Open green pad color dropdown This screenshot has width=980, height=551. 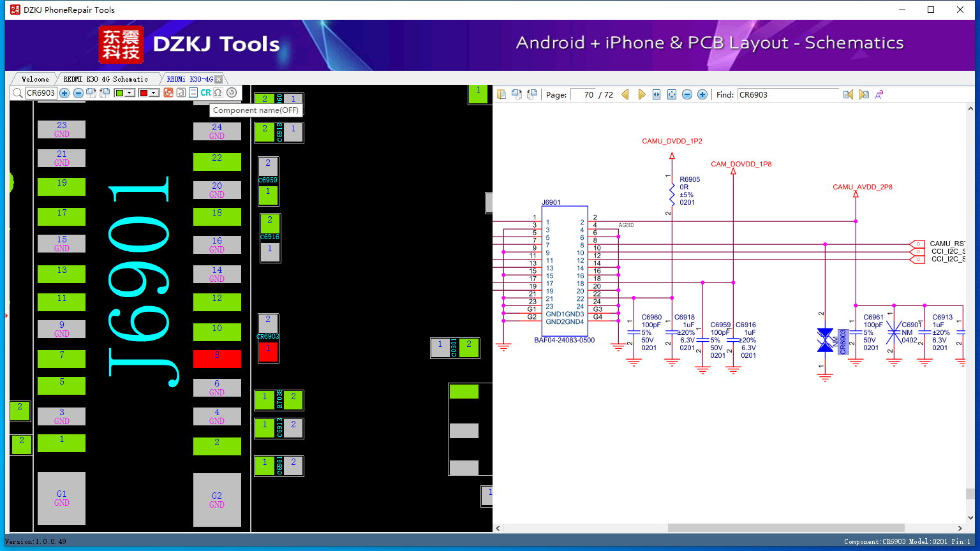(x=130, y=93)
